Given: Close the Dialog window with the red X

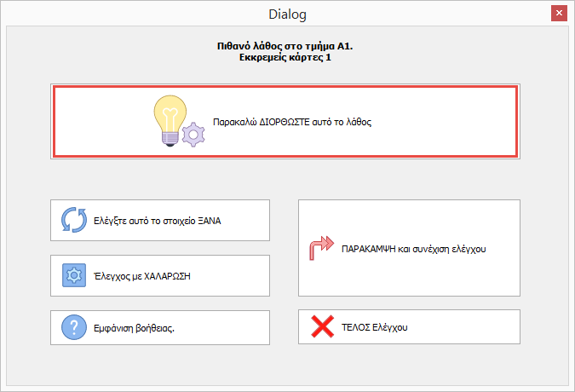Looking at the screenshot, I should (x=559, y=14).
